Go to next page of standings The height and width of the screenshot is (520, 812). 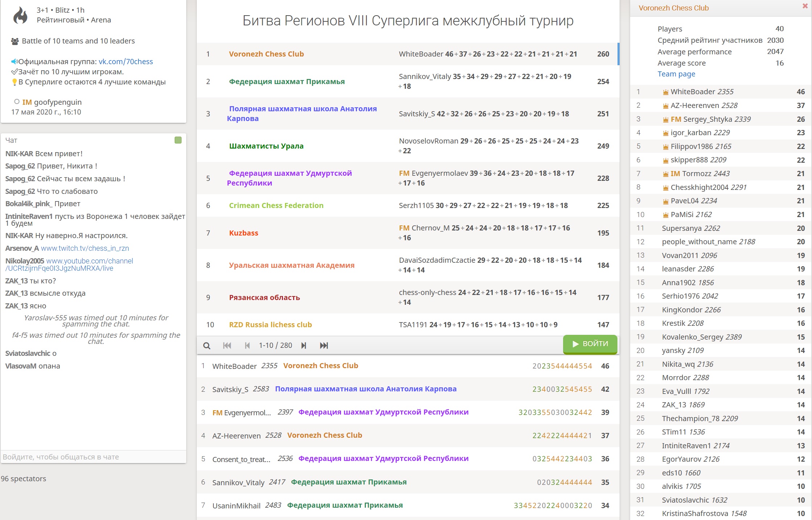[304, 345]
